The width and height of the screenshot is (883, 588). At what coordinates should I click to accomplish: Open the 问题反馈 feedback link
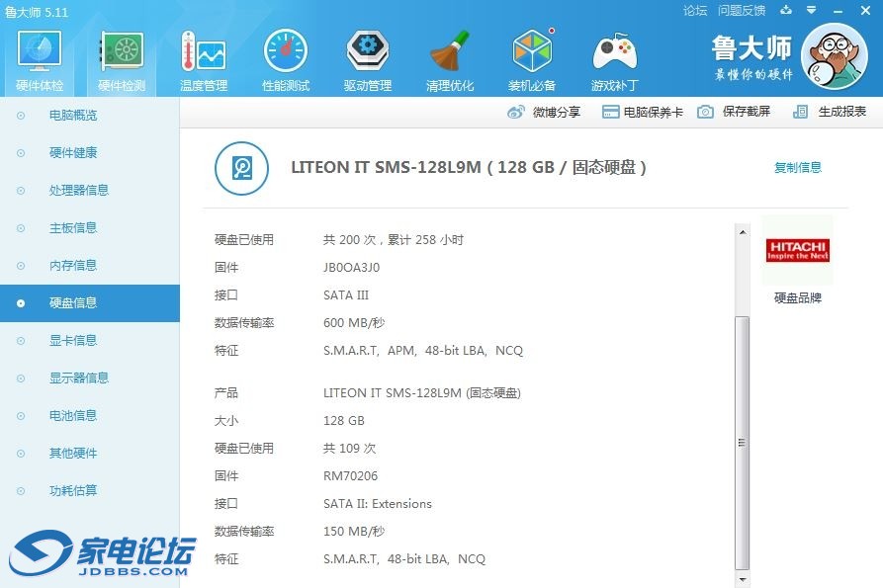pyautogui.click(x=742, y=11)
